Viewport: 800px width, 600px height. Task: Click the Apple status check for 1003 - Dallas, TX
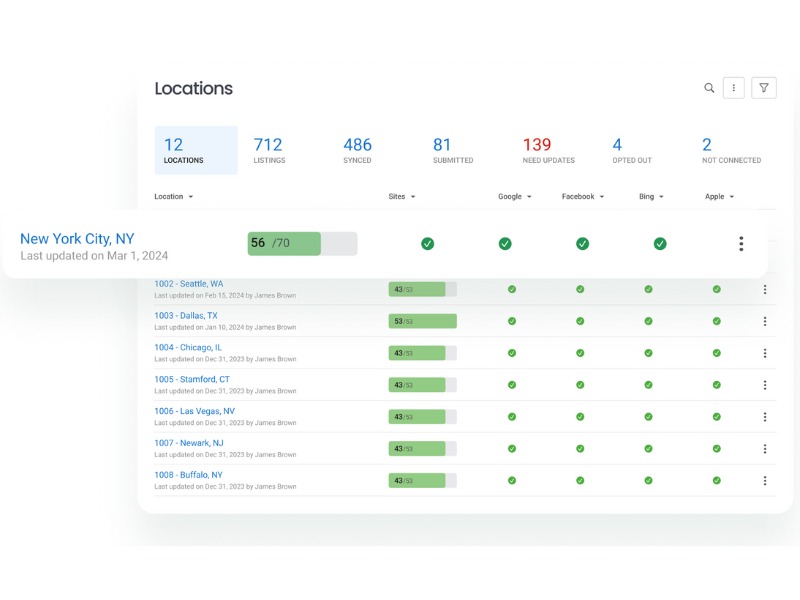coord(716,321)
